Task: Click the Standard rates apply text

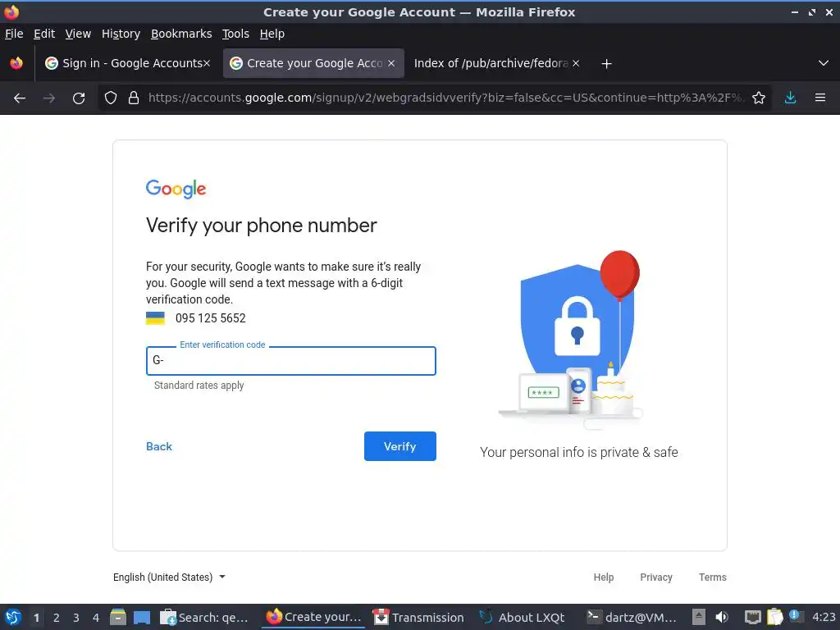Action: coord(199,386)
